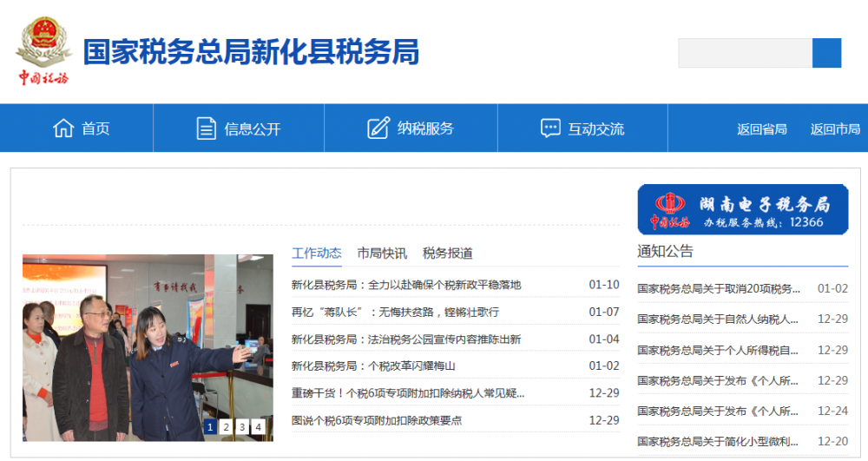Open article 个税改革闪耀梅山
This screenshot has height=461, width=868.
tap(373, 366)
